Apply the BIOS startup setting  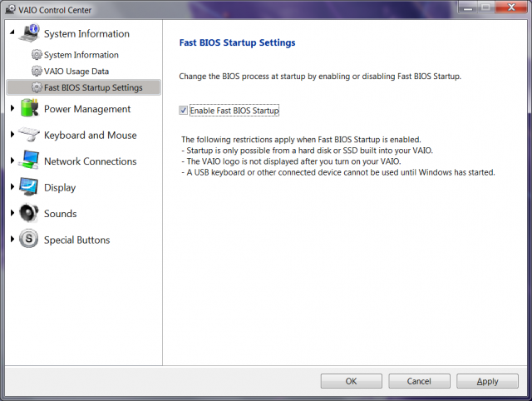[487, 381]
